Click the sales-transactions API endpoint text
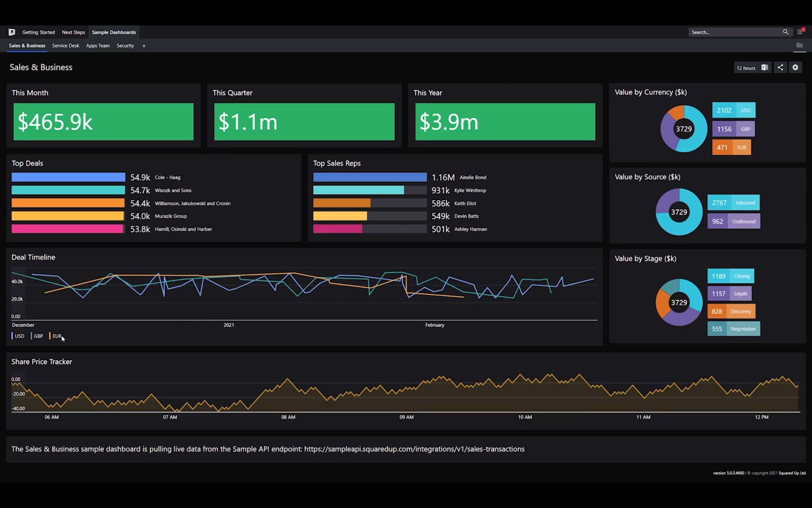The width and height of the screenshot is (812, 508). (414, 449)
